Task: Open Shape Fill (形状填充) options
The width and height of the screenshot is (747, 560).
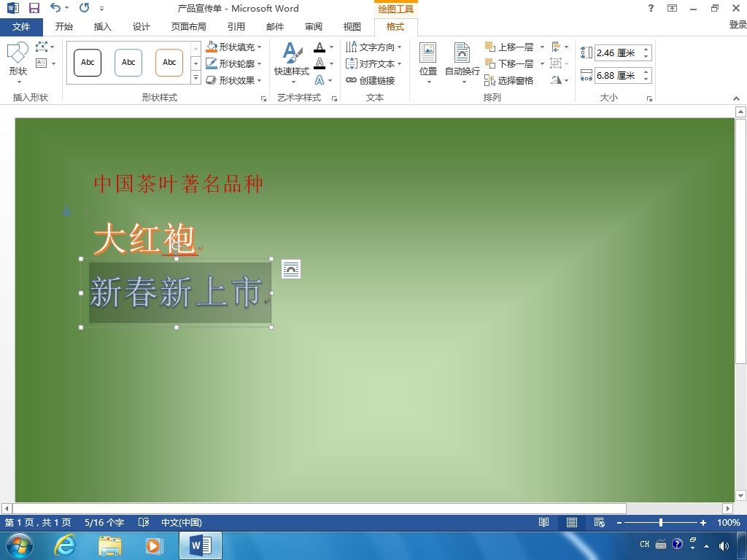Action: click(233, 47)
